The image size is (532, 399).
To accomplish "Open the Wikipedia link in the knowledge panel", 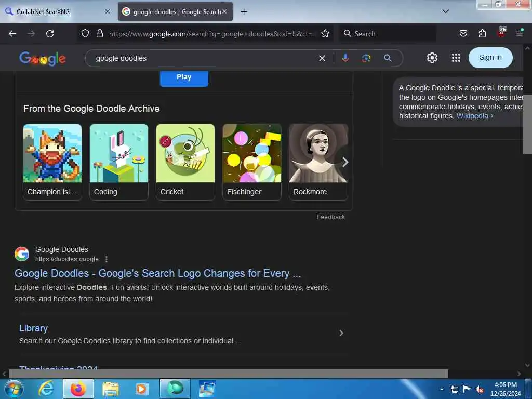I will [x=475, y=116].
